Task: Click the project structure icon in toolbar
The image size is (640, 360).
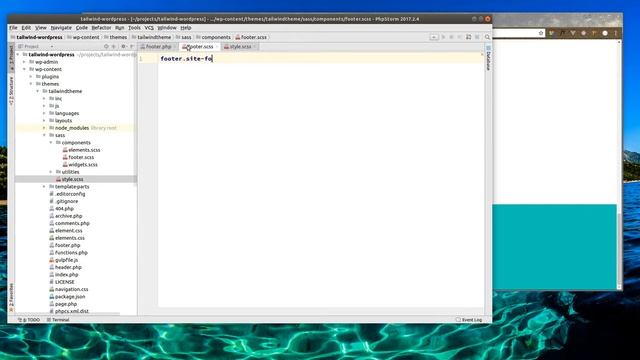Action: pyautogui.click(x=469, y=37)
